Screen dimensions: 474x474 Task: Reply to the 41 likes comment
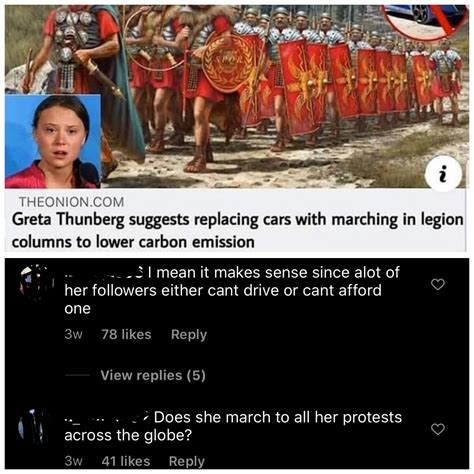[x=187, y=461]
